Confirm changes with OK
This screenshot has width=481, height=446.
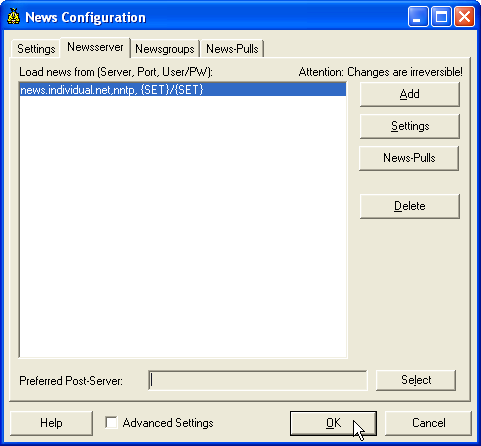click(333, 423)
